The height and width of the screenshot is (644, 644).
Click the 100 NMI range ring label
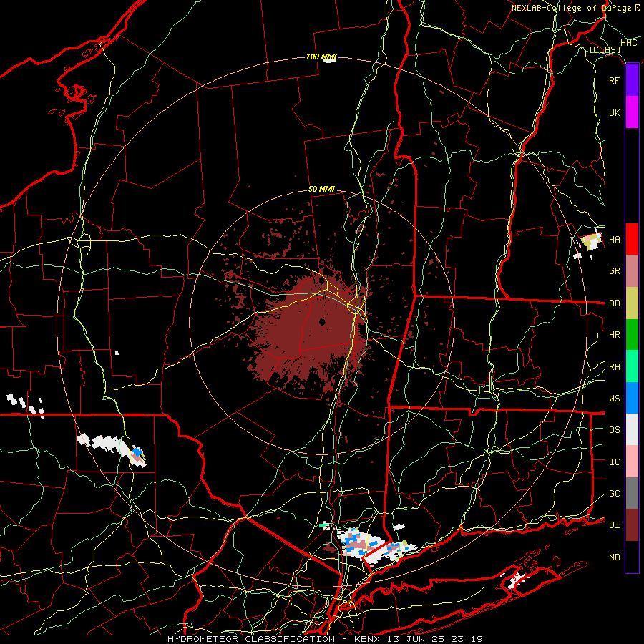[x=321, y=57]
